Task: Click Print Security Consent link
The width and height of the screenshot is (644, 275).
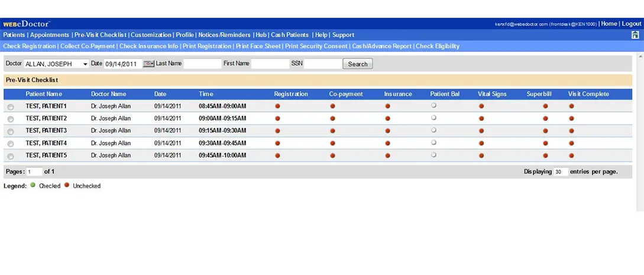Action: [x=316, y=46]
